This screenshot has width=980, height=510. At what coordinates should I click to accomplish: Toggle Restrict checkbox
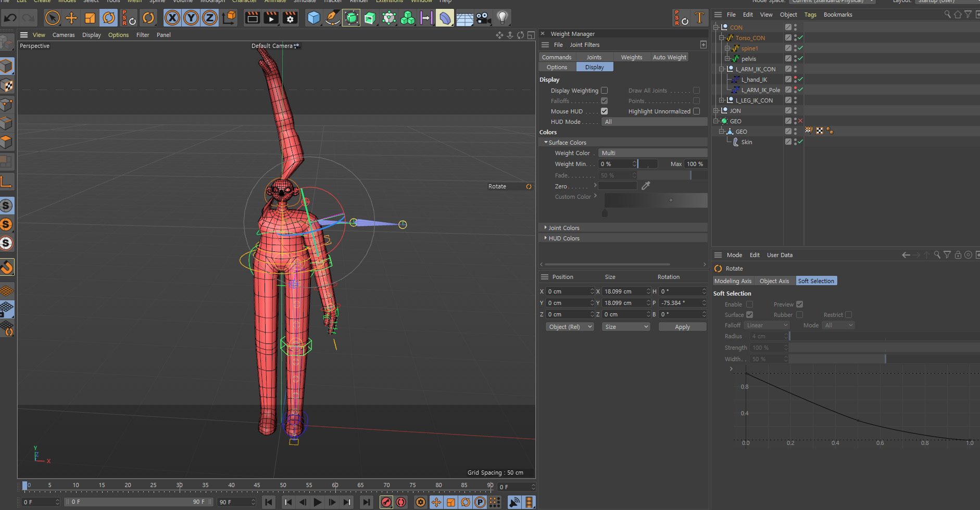coord(849,315)
